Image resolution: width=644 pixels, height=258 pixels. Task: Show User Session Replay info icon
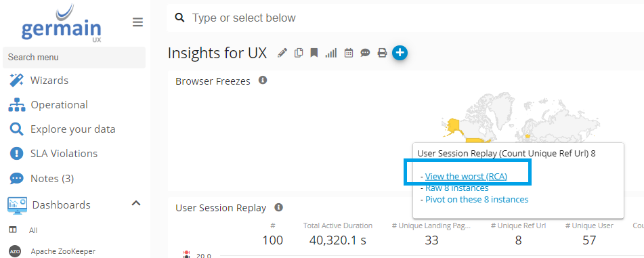click(x=278, y=207)
